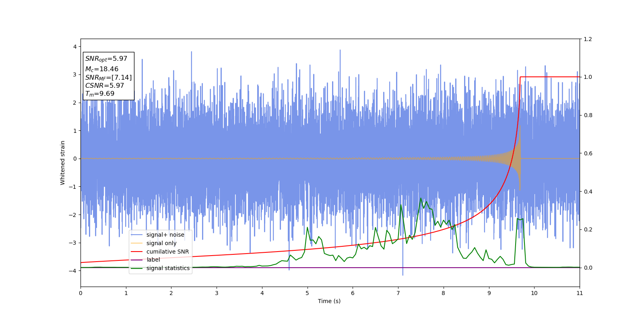
Task: Click the right y-axis tick label 0.6
Action: (588, 153)
